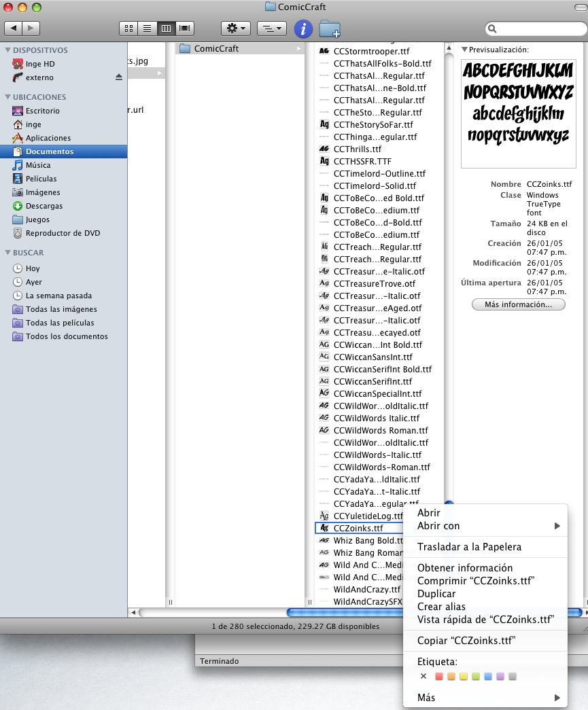The width and height of the screenshot is (588, 710).
Task: Collapse the DISPOSITIVOS sidebar section
Action: coord(8,50)
